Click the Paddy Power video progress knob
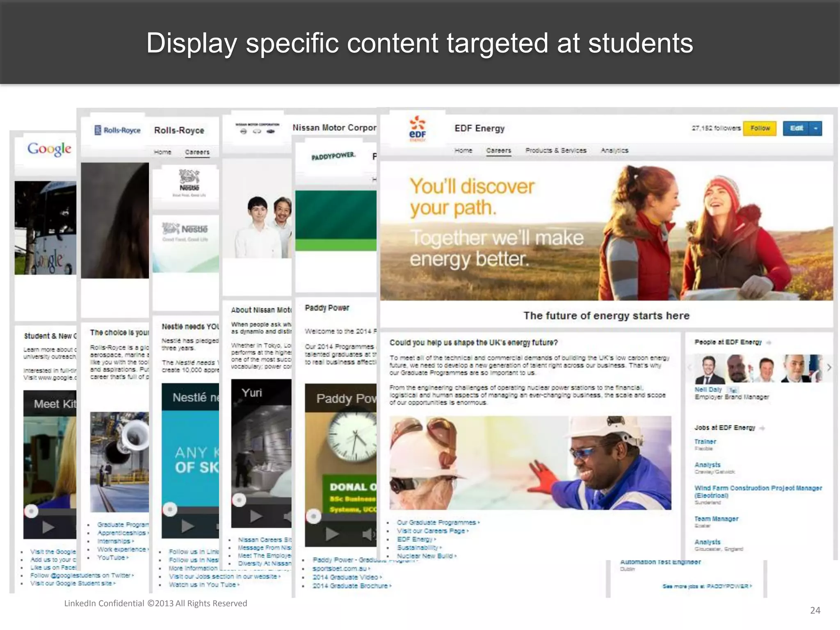The height and width of the screenshot is (630, 840). [x=313, y=516]
